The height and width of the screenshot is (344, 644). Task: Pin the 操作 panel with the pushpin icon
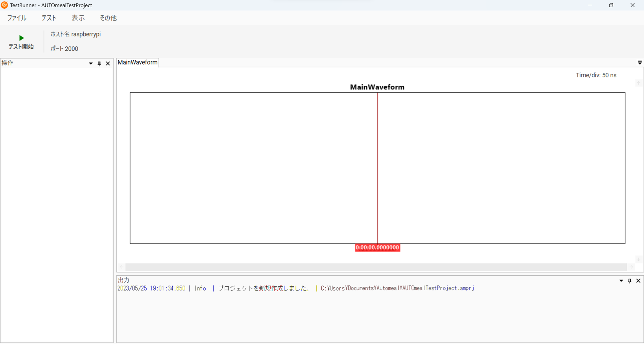coord(99,63)
